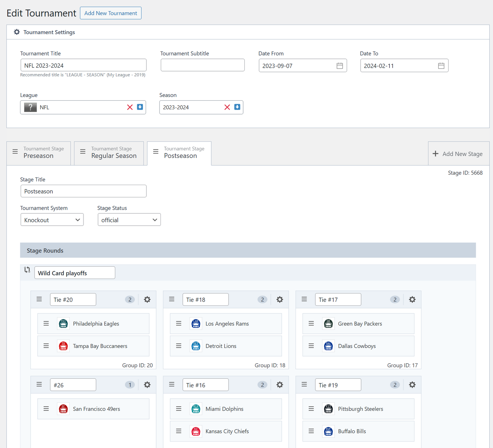Viewport: 493px width, 448px height.
Task: Click the Wild Card playoffs round swap icon
Action: pos(27,270)
